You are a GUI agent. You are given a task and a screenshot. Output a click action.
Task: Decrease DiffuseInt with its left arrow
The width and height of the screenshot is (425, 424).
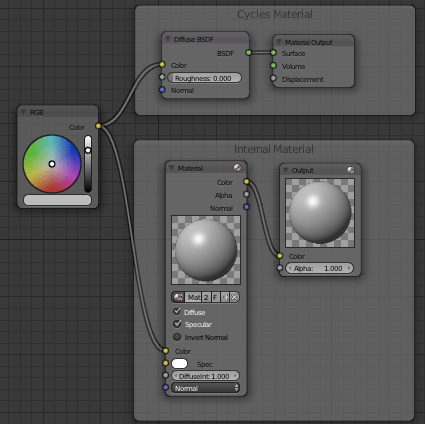click(x=175, y=376)
